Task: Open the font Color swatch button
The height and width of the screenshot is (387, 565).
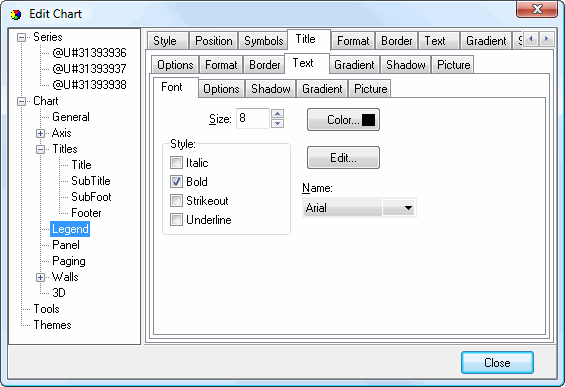Action: click(343, 120)
